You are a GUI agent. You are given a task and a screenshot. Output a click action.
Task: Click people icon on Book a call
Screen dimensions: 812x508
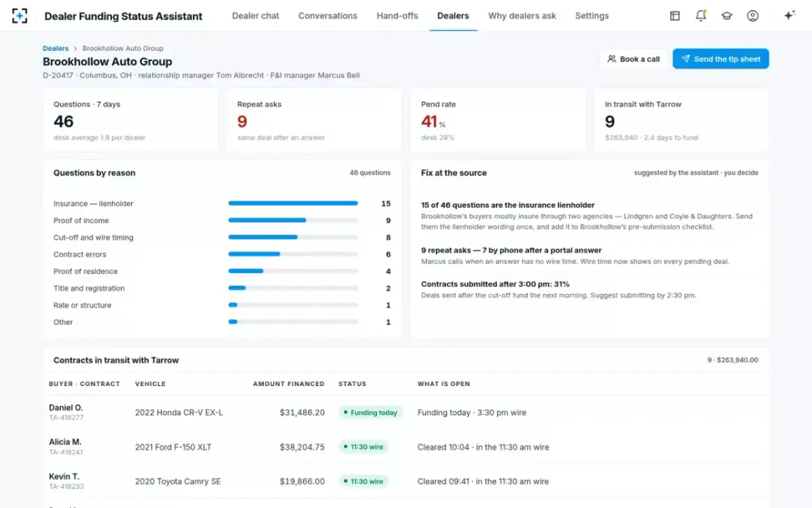[612, 59]
